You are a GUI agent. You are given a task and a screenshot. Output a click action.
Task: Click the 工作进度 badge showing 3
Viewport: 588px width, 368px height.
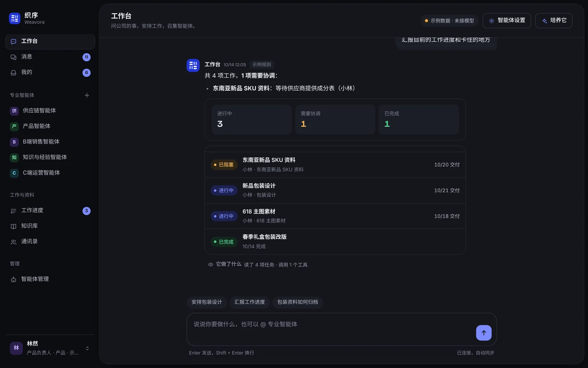(86, 211)
